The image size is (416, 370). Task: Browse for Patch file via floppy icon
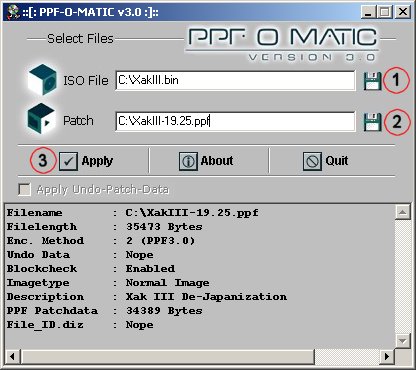pos(372,122)
